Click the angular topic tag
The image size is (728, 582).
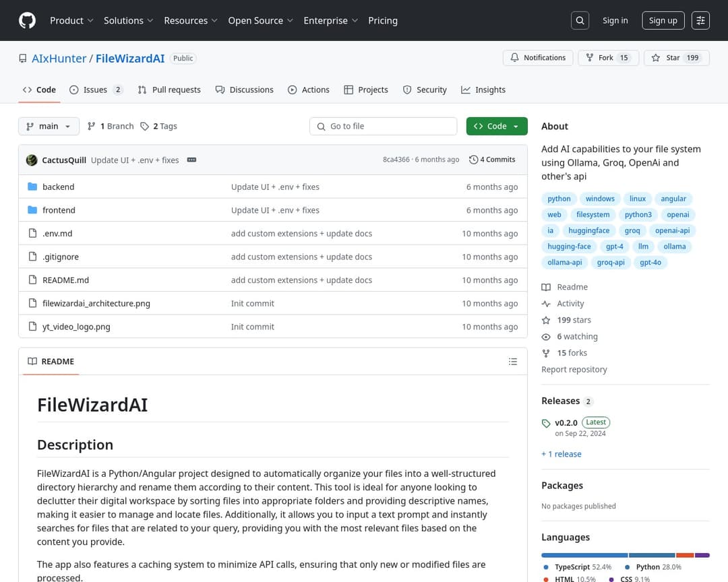pyautogui.click(x=673, y=199)
